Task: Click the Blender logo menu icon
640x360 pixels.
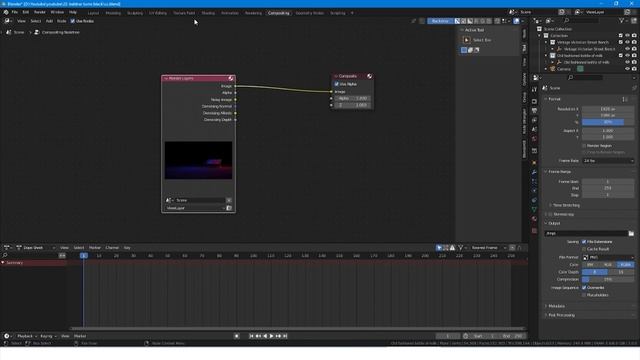Action: tap(6, 12)
